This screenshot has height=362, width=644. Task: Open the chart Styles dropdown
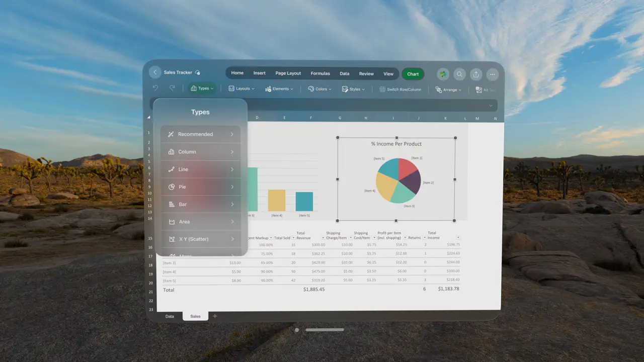tap(353, 89)
